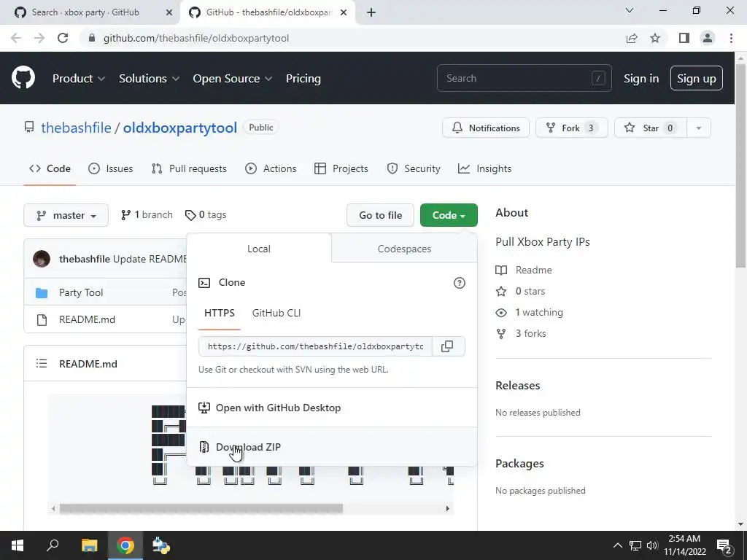Image resolution: width=747 pixels, height=560 pixels.
Task: Open File Explorer from the taskbar
Action: (89, 545)
